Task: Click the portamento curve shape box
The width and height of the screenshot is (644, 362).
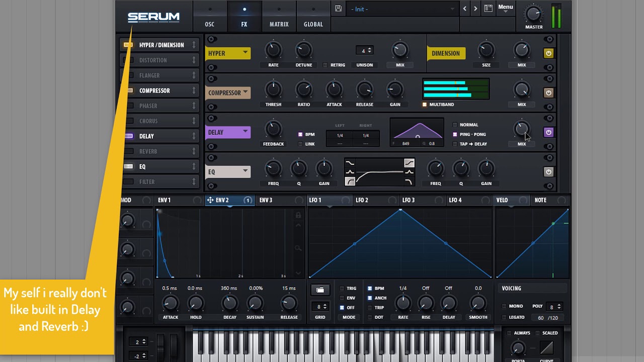Action: pos(546,348)
